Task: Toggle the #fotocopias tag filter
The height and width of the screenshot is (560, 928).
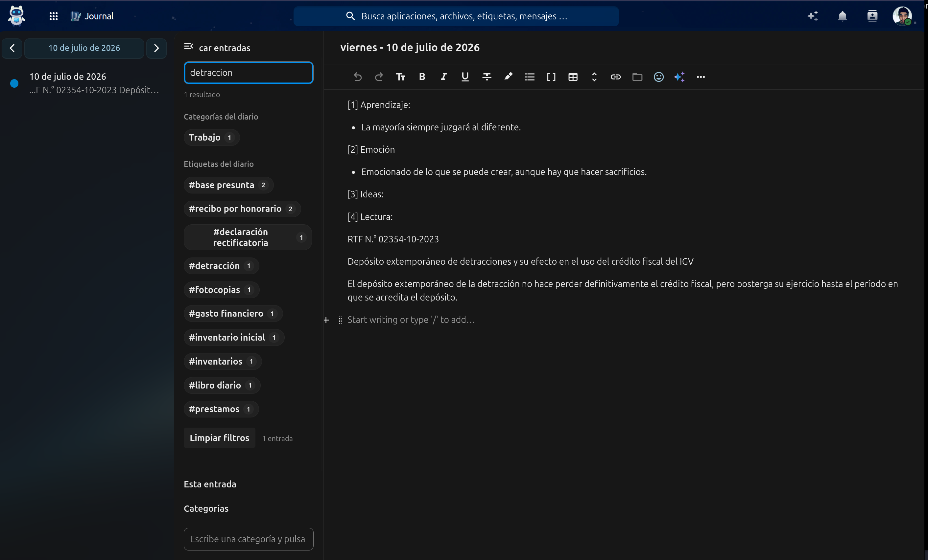Action: coord(222,290)
